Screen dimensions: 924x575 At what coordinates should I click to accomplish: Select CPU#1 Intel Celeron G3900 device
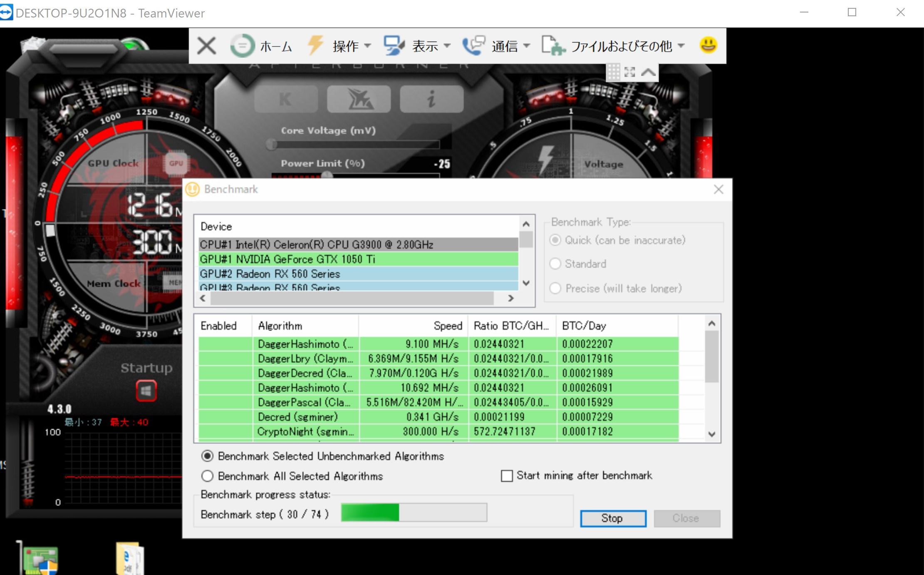[358, 244]
